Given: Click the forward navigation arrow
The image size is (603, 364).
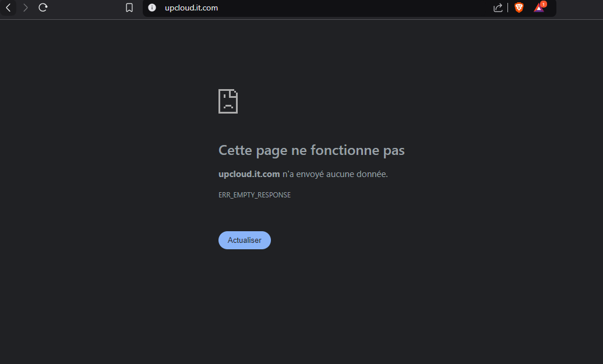Looking at the screenshot, I should (x=25, y=8).
